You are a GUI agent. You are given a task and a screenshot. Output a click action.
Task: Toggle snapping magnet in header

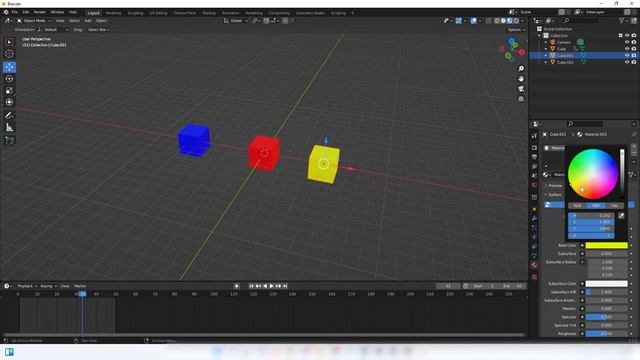tap(266, 21)
